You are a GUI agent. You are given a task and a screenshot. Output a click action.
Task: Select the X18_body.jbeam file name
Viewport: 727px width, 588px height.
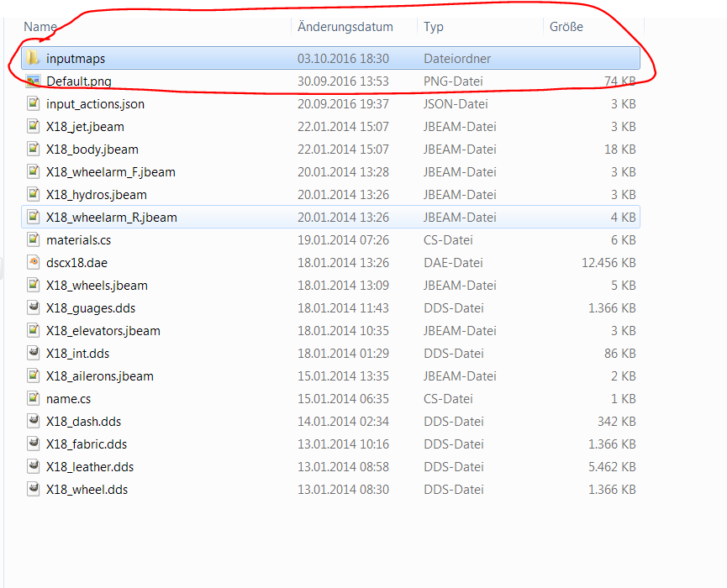coord(92,150)
